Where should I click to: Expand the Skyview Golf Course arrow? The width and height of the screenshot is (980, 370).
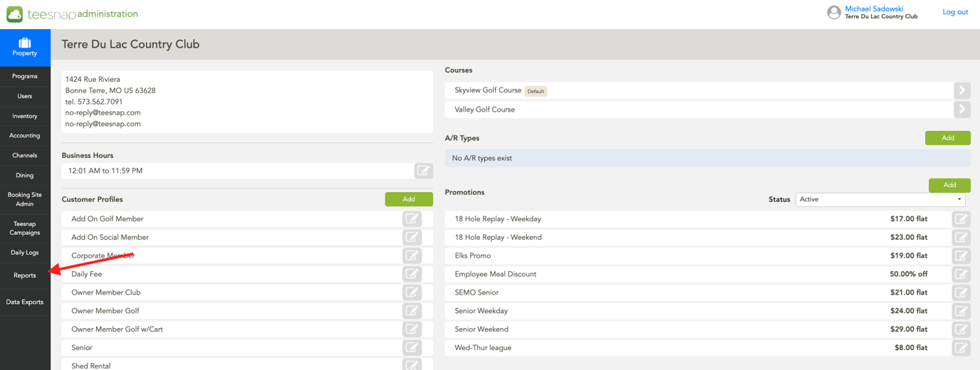coord(961,90)
